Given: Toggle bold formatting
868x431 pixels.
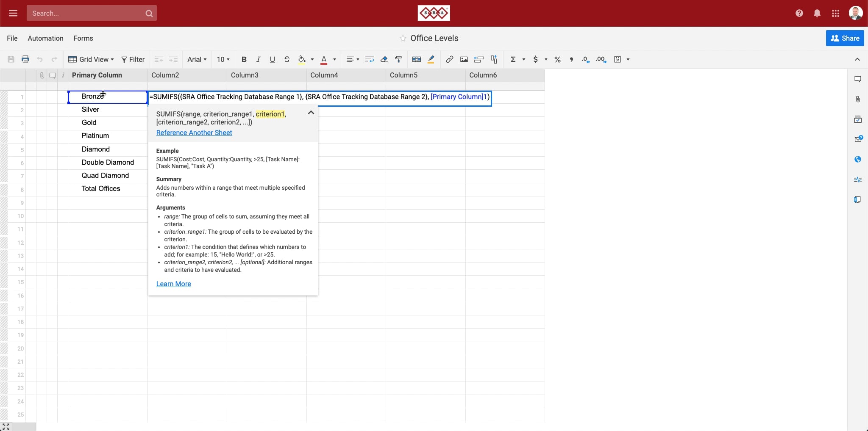Looking at the screenshot, I should (x=244, y=59).
